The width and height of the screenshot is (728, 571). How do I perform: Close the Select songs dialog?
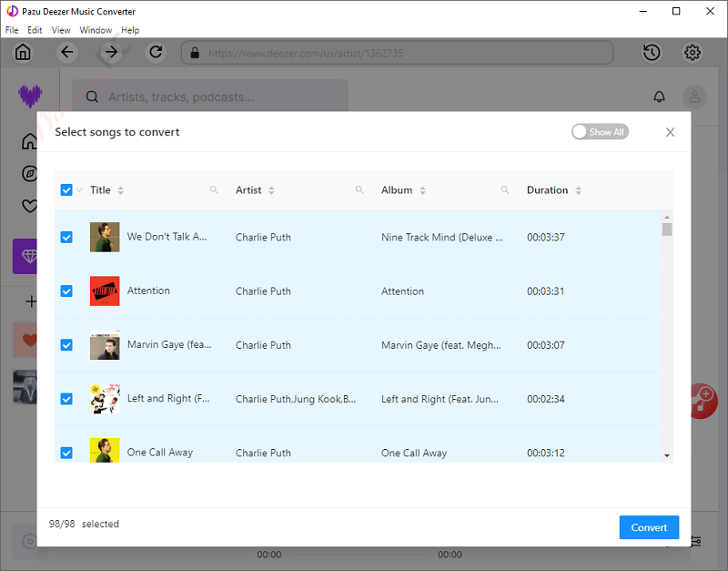(670, 132)
